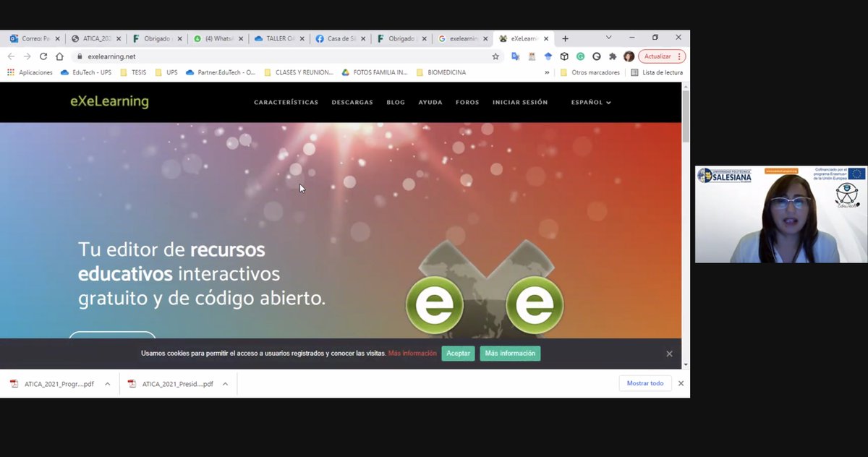Open the TESIS bookmarks folder
Screen dimensions: 868x457
[x=133, y=72]
